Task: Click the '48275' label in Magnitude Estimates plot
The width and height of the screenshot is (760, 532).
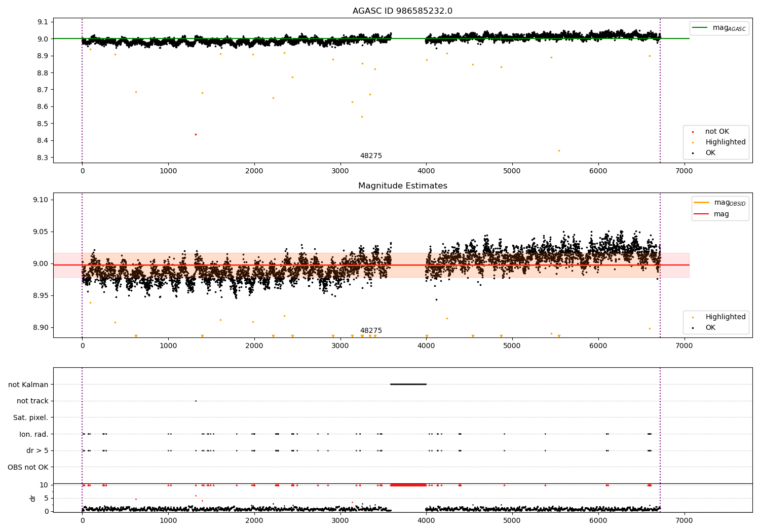Action: (x=371, y=330)
